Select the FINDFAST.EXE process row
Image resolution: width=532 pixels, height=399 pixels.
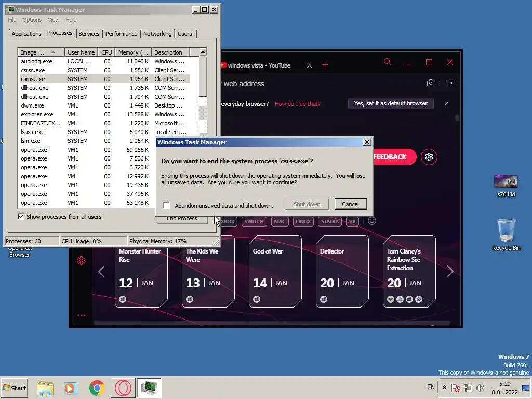104,123
